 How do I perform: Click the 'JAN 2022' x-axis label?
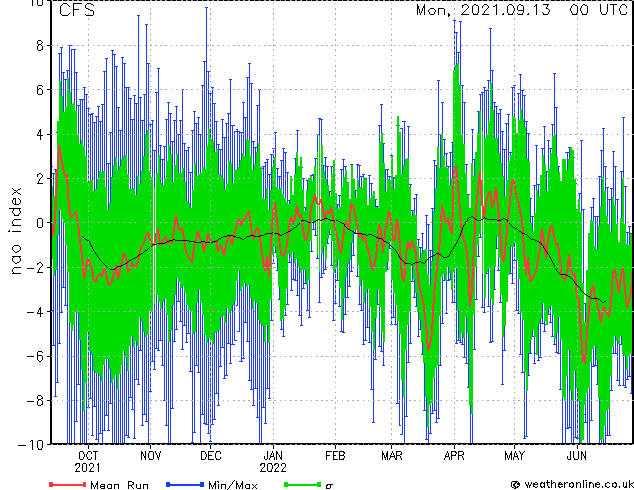pos(273,462)
